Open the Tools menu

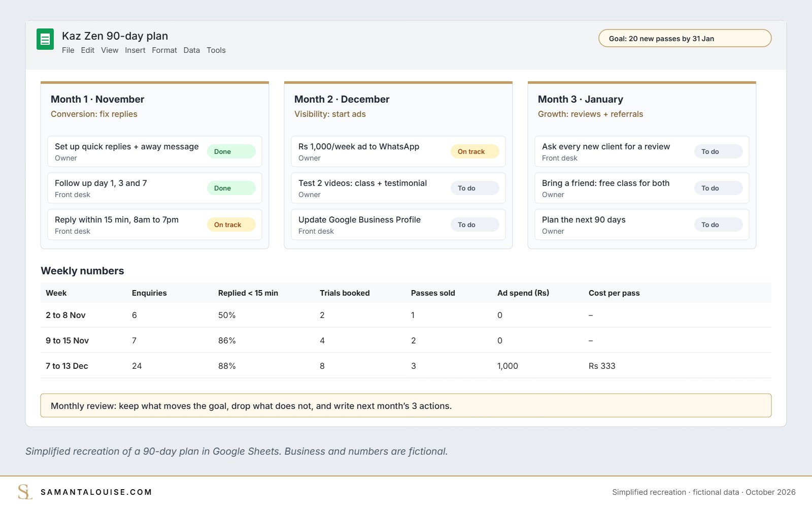click(x=216, y=50)
